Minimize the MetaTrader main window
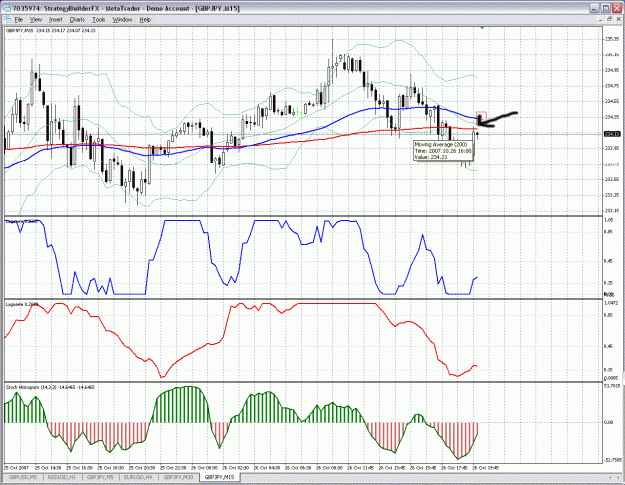This screenshot has width=625, height=485. tap(595, 8)
